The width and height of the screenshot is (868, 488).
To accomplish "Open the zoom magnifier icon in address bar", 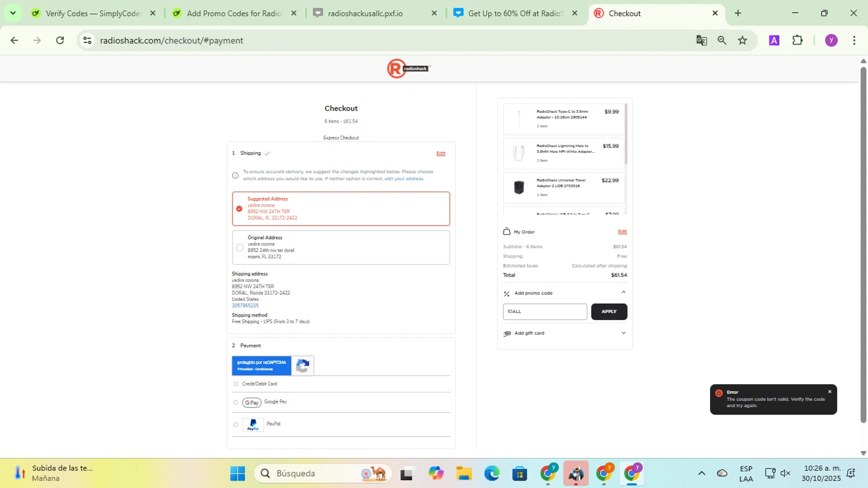I will 722,41.
